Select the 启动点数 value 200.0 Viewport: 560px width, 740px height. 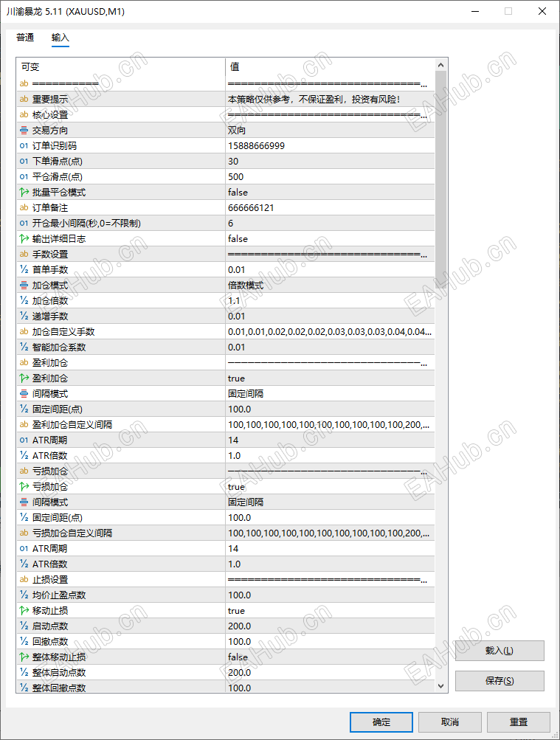(x=239, y=626)
